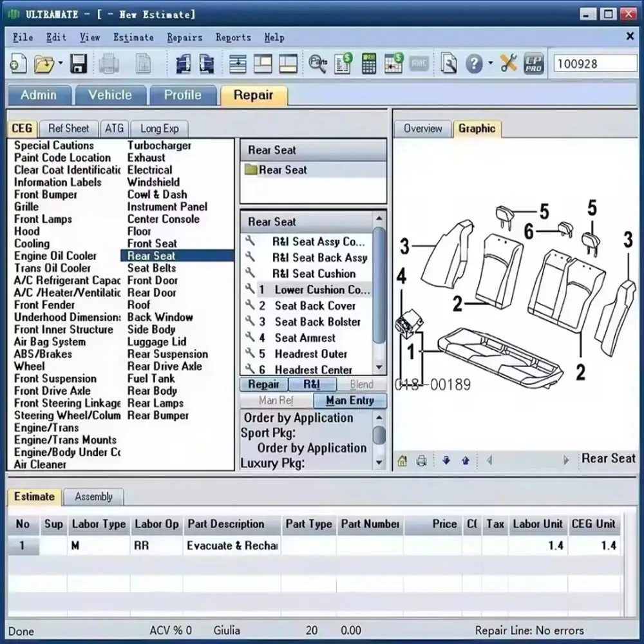644x644 pixels.
Task: Click the horizontal split layout icon
Action: (238, 64)
